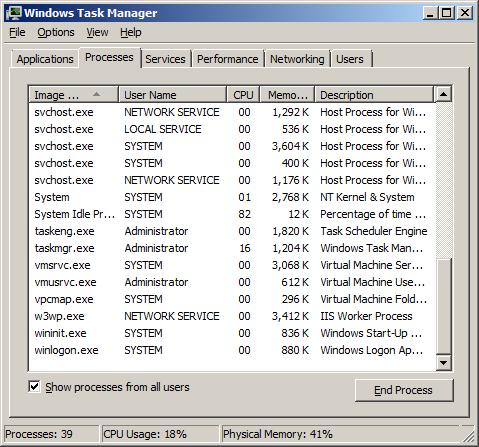Switch to the Applications tab

pyautogui.click(x=45, y=59)
